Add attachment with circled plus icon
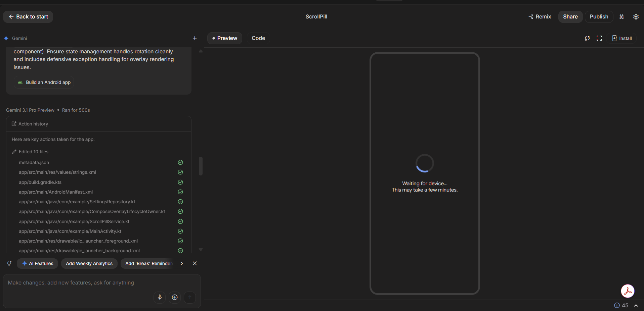 point(175,297)
